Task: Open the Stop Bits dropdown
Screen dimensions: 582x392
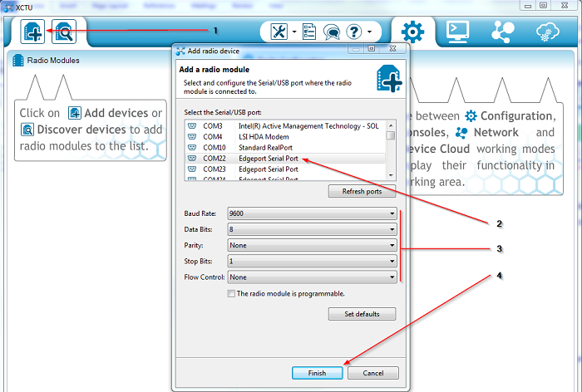Action: [312, 262]
